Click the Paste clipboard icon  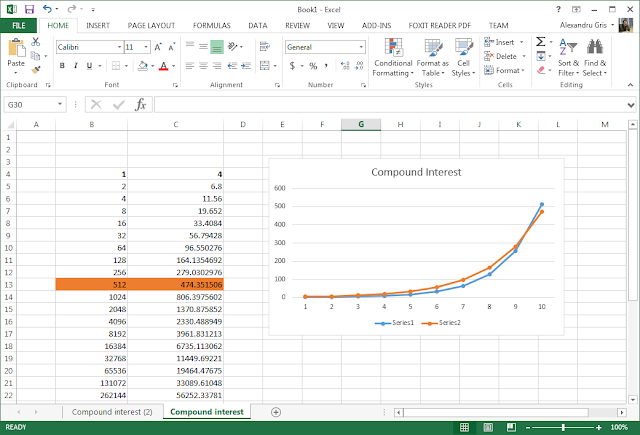(16, 47)
